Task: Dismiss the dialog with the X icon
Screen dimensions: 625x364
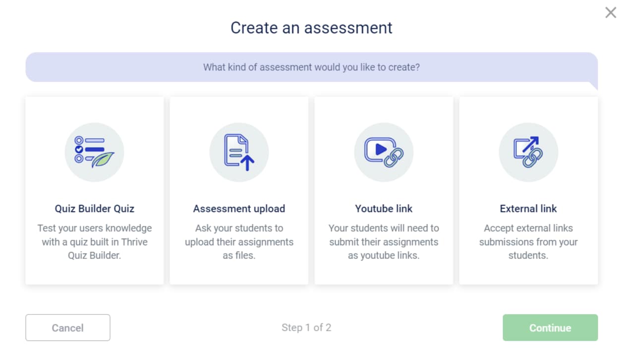Action: point(611,12)
